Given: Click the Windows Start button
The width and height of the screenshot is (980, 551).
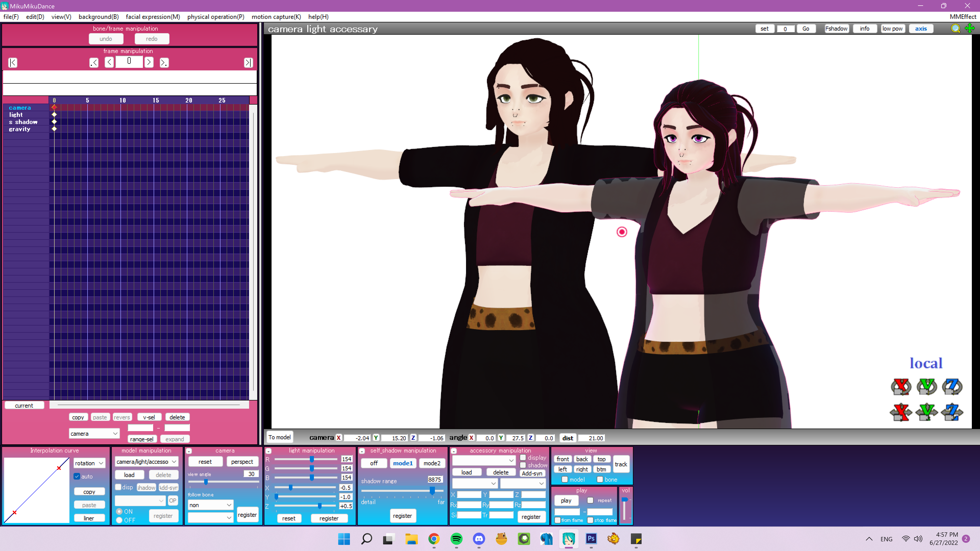Looking at the screenshot, I should pos(344,539).
